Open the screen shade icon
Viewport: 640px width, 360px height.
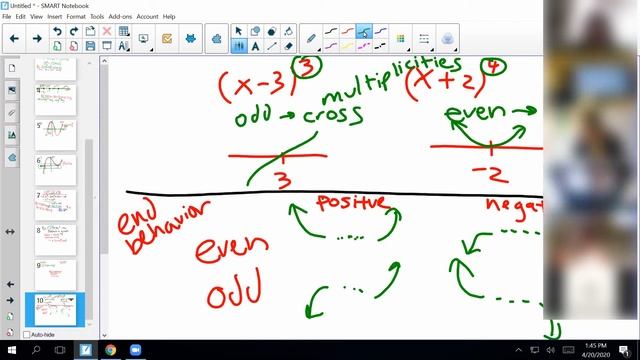click(107, 46)
